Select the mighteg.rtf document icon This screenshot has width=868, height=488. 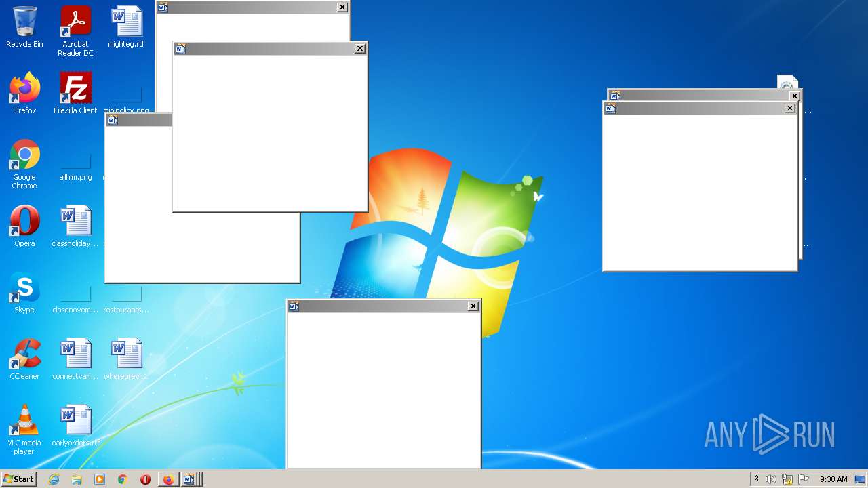coord(126,27)
